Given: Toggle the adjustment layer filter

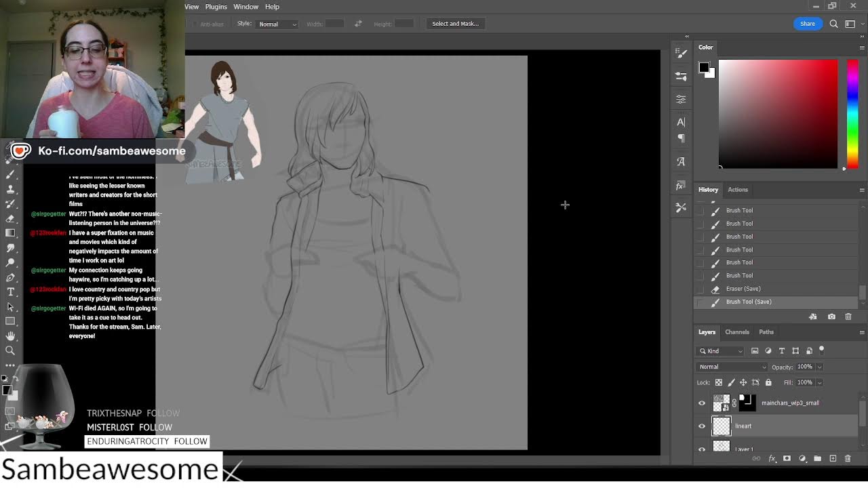Looking at the screenshot, I should pos(768,351).
